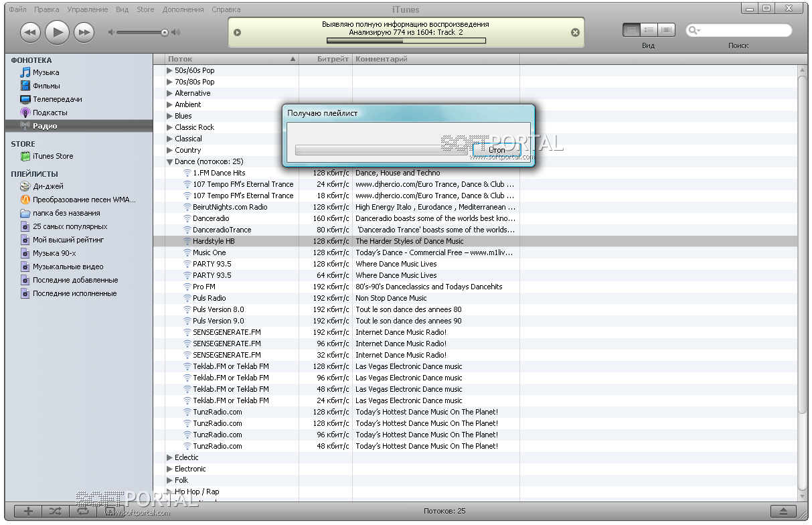The height and width of the screenshot is (525, 812).
Task: Open the Музыка library in sidebar
Action: point(46,72)
